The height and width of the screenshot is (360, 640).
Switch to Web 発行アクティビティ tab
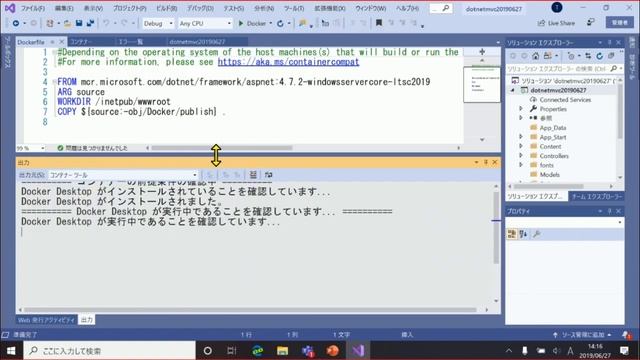(x=47, y=320)
